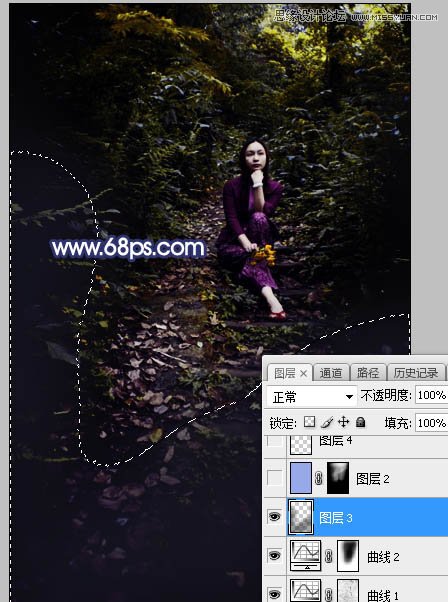Click the red shoe in the photo
This screenshot has height=602, width=448.
click(278, 315)
